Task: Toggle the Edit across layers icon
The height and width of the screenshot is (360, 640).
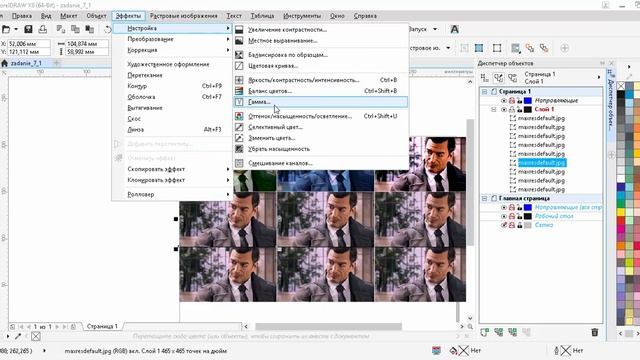Action: pyautogui.click(x=498, y=78)
